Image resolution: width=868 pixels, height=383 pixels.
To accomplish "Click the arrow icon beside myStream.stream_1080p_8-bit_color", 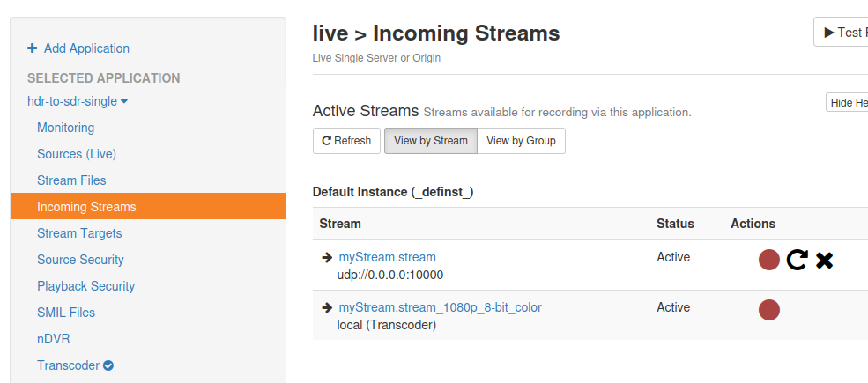I will [327, 308].
